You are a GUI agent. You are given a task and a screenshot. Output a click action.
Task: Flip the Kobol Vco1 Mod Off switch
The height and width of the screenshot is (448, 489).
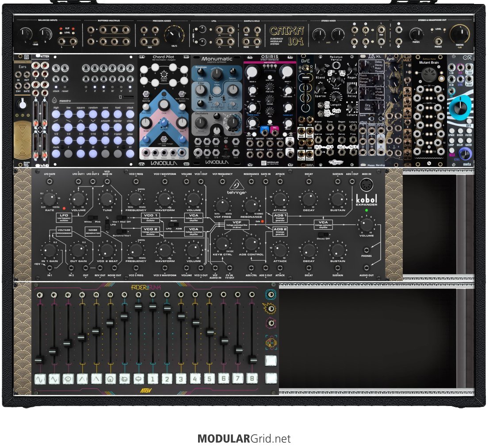tap(122, 217)
